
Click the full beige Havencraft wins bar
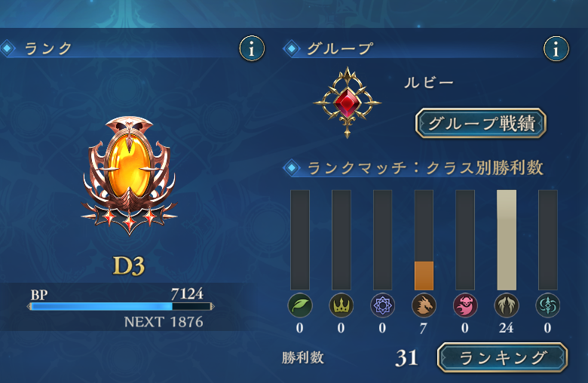507,240
